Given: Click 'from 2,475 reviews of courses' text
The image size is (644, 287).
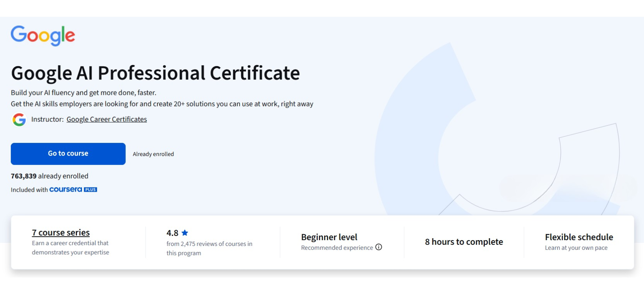Looking at the screenshot, I should (209, 248).
